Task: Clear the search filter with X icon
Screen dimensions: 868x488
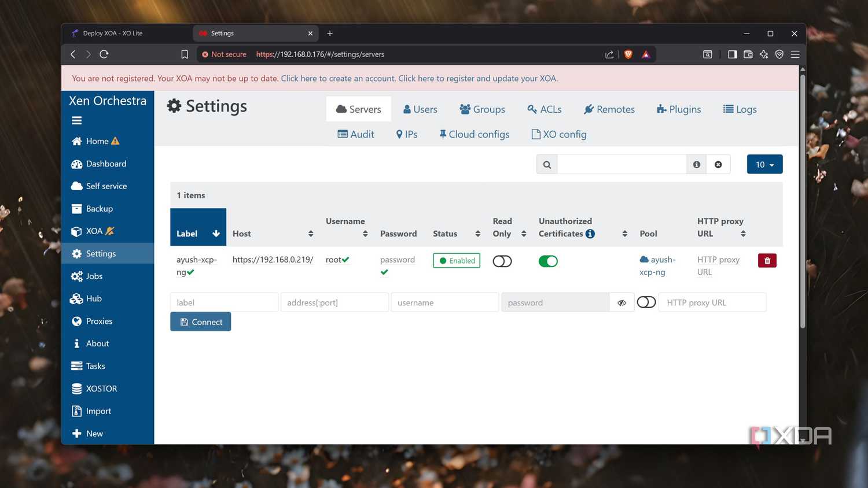Action: tap(718, 165)
